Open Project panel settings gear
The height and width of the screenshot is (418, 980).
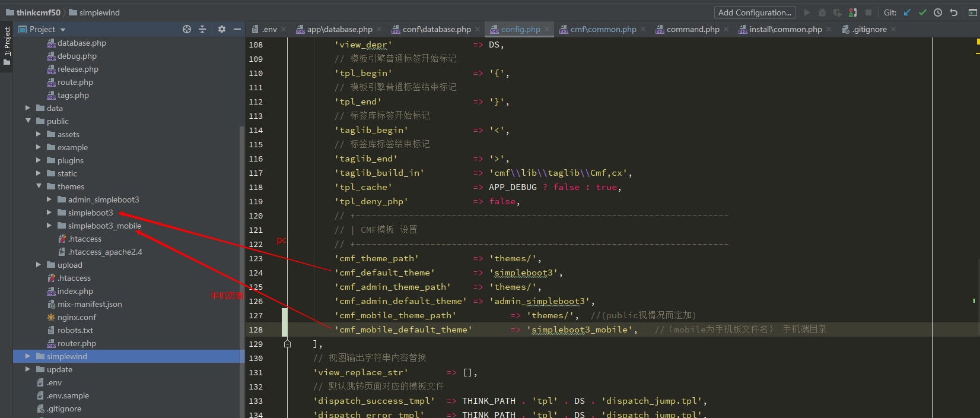coord(222,29)
